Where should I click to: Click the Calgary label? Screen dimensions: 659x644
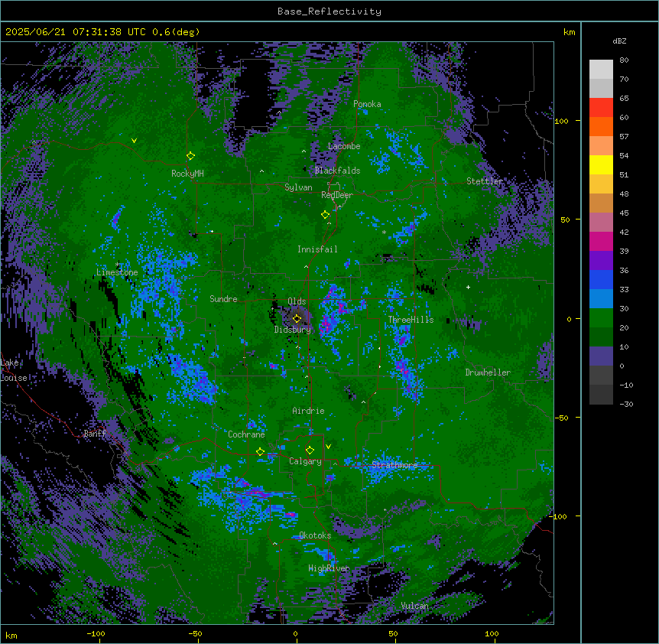[305, 461]
